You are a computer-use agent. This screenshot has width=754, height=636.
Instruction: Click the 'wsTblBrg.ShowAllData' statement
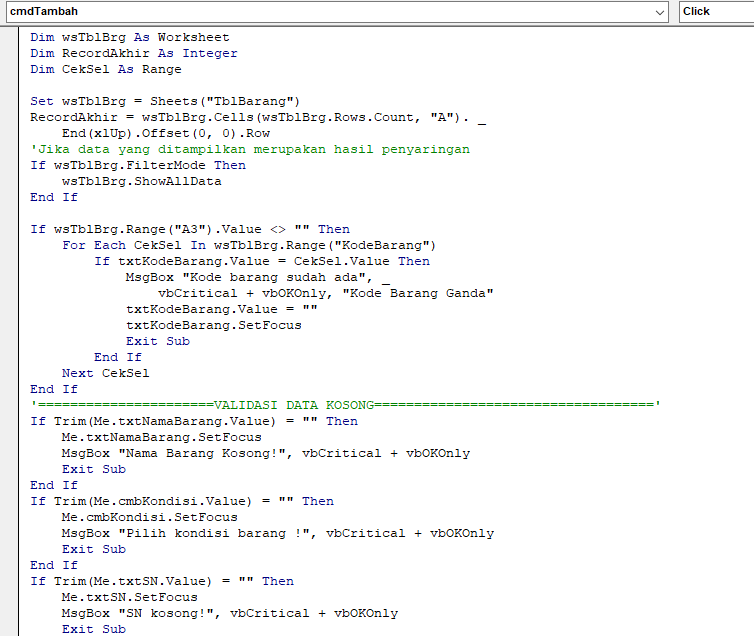click(x=141, y=181)
